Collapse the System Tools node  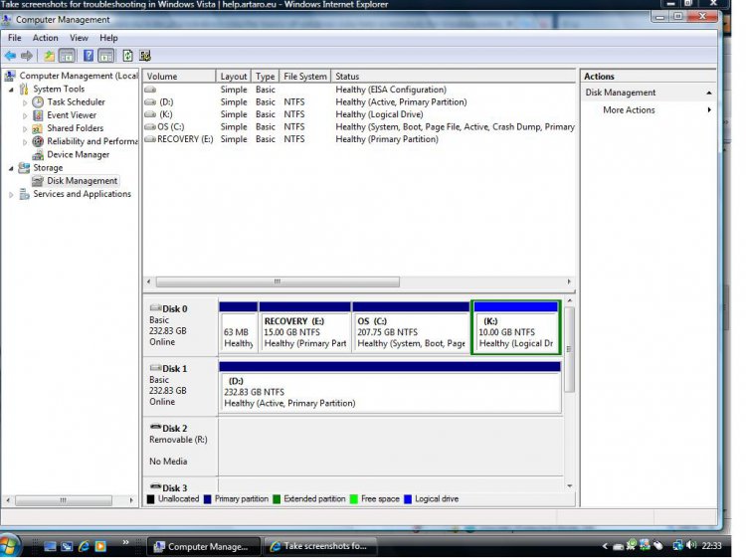click(11, 90)
